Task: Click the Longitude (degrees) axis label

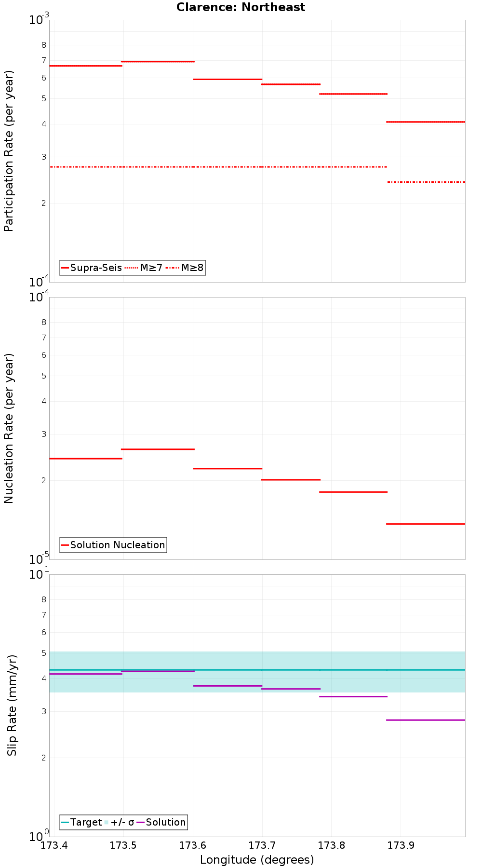Action: point(257,859)
